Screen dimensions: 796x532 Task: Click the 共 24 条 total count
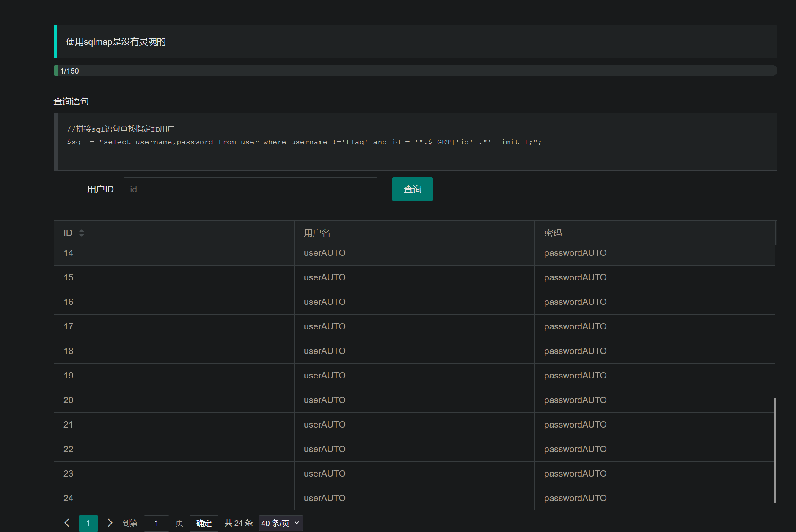(x=238, y=523)
